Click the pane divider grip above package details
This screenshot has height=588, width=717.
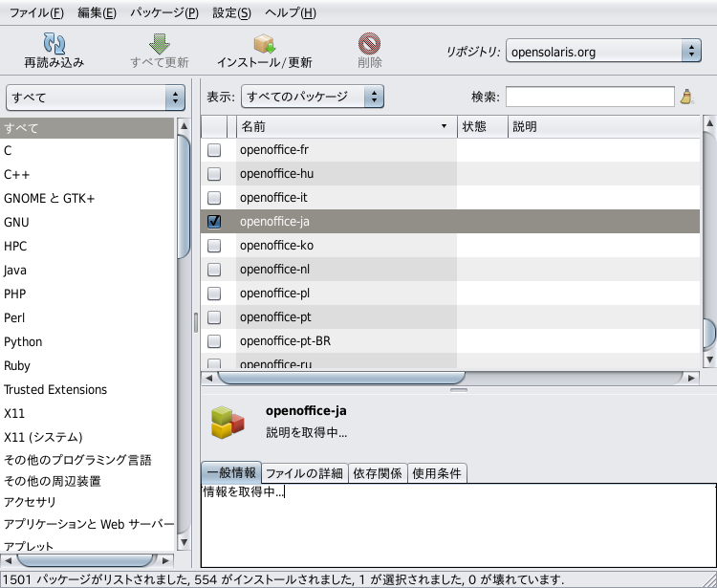[x=459, y=390]
